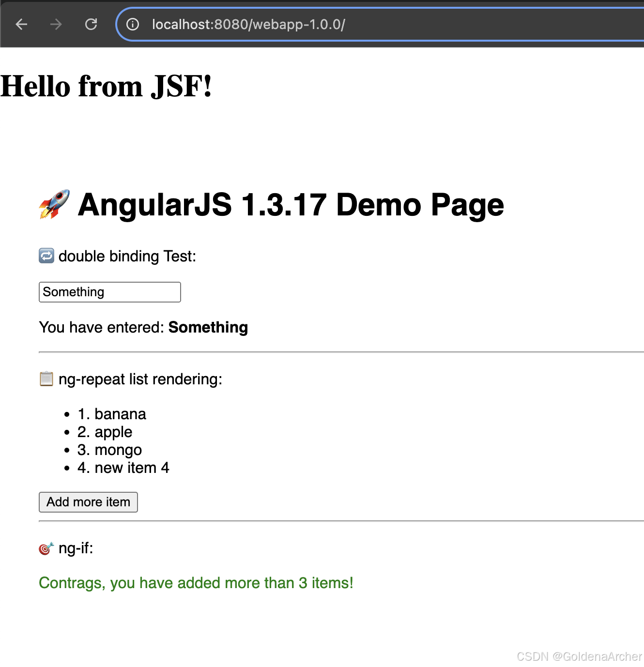This screenshot has width=644, height=667.
Task: Select list item '4. new item 4'
Action: (123, 468)
